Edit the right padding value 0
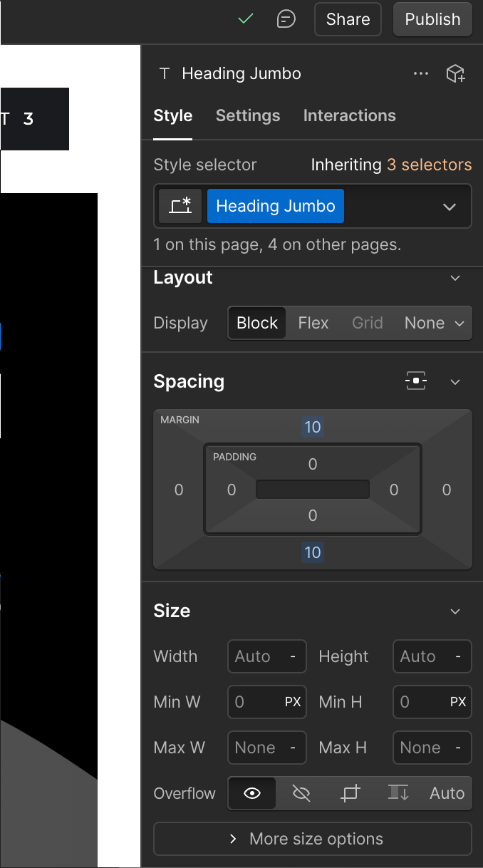This screenshot has height=868, width=483. pyautogui.click(x=394, y=490)
